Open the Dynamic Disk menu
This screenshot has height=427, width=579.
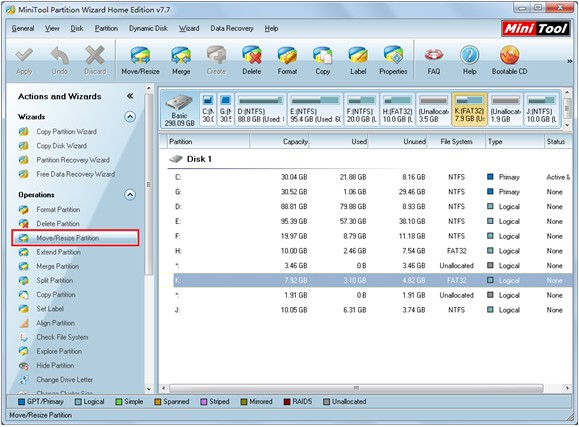click(148, 28)
